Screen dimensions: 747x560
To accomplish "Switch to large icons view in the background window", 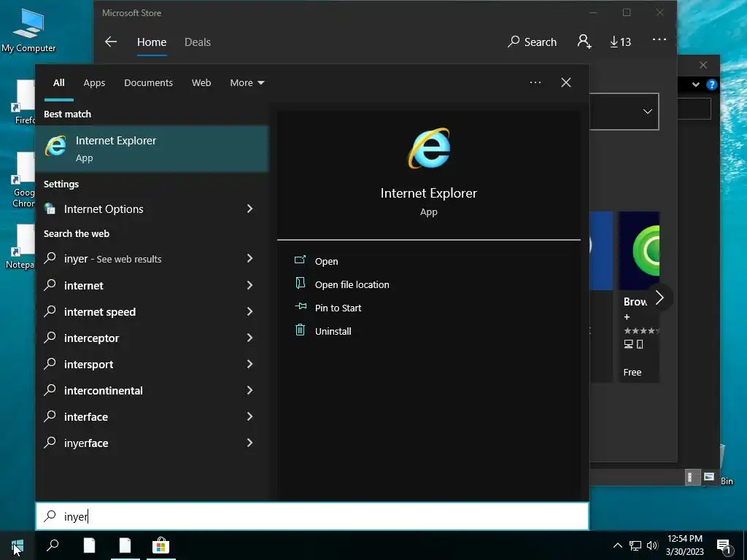I will point(709,477).
